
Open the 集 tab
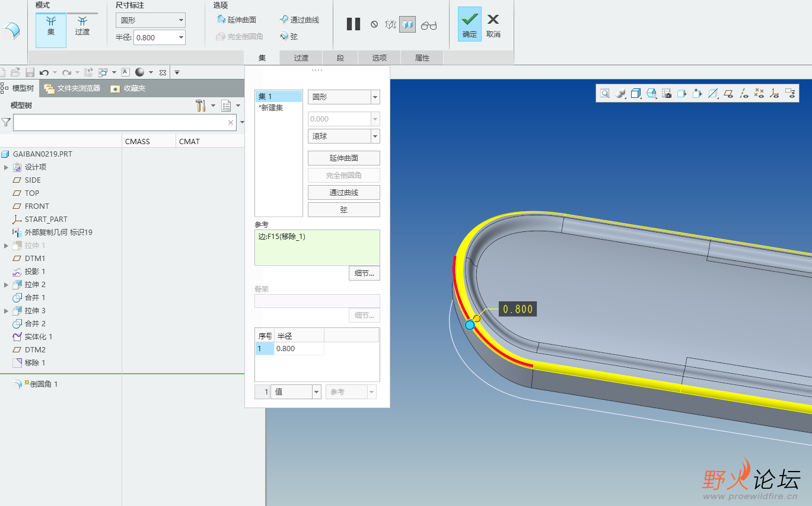(262, 58)
